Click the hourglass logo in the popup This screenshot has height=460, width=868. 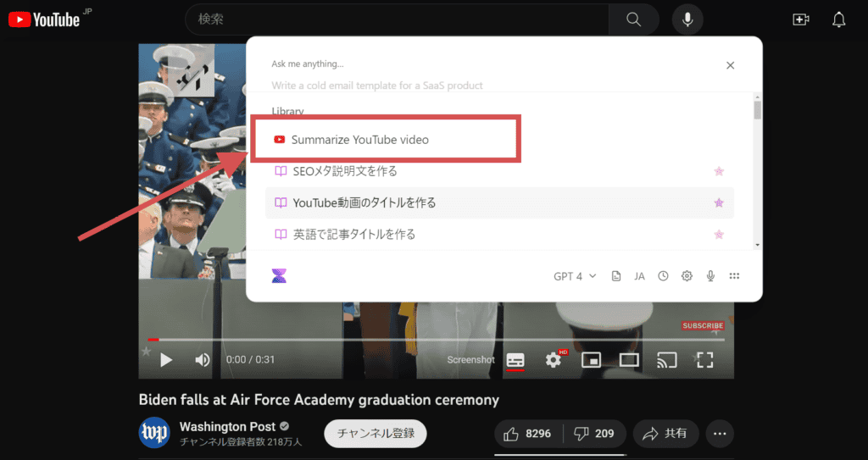[x=279, y=275]
